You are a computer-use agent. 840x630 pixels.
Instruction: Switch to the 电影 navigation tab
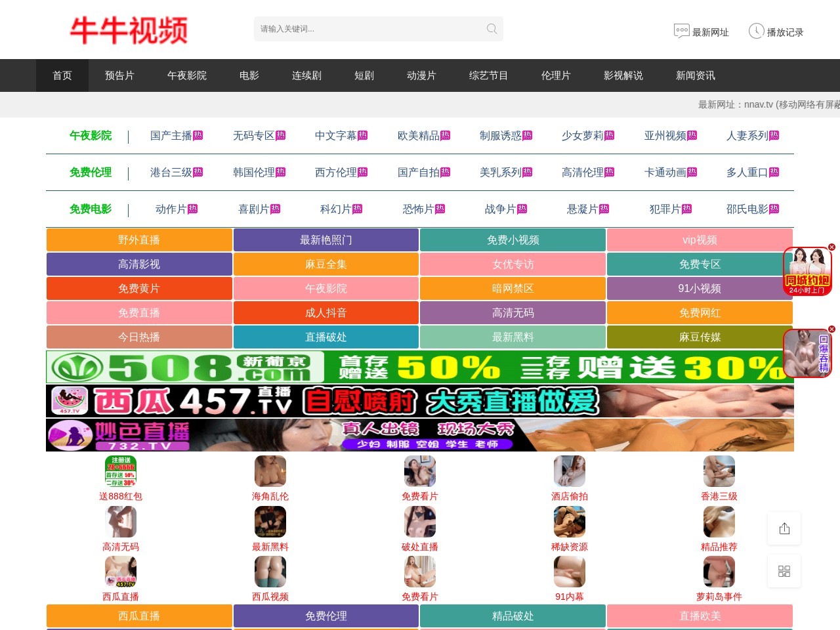(249, 75)
